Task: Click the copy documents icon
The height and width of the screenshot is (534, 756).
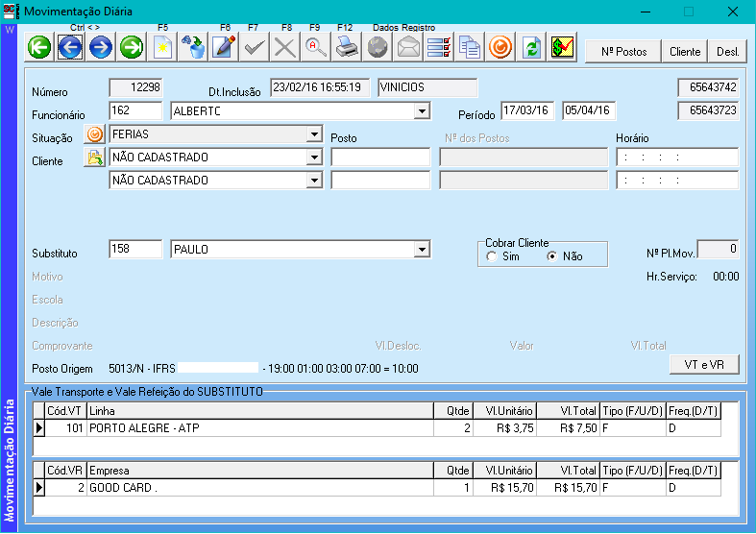Action: click(x=470, y=47)
